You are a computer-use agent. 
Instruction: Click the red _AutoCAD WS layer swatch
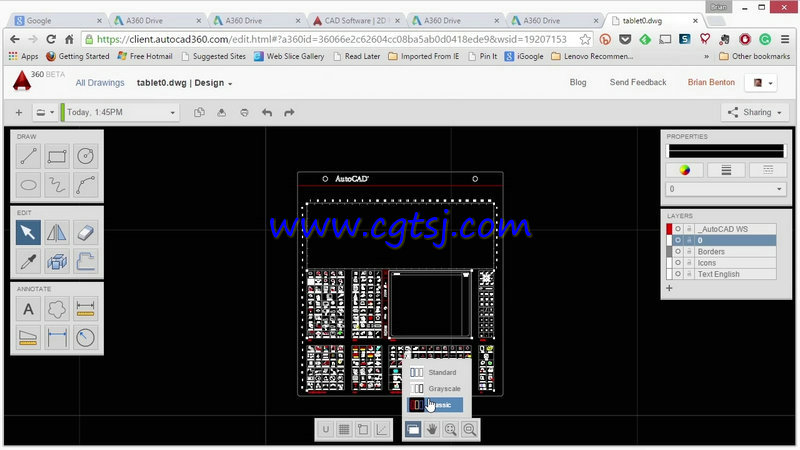[669, 229]
